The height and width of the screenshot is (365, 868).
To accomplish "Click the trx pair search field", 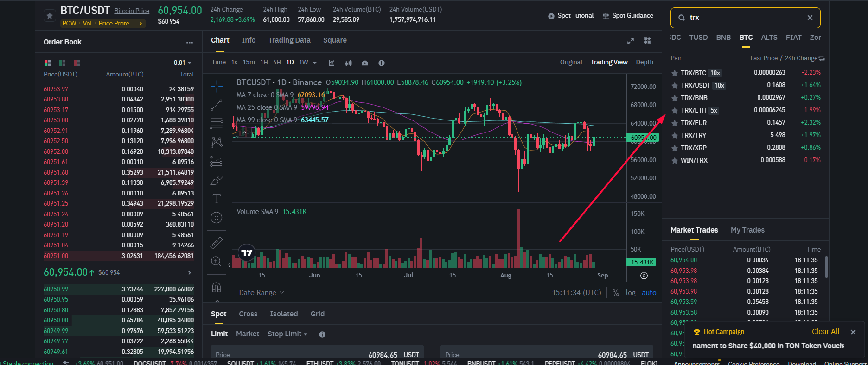I will coord(746,18).
